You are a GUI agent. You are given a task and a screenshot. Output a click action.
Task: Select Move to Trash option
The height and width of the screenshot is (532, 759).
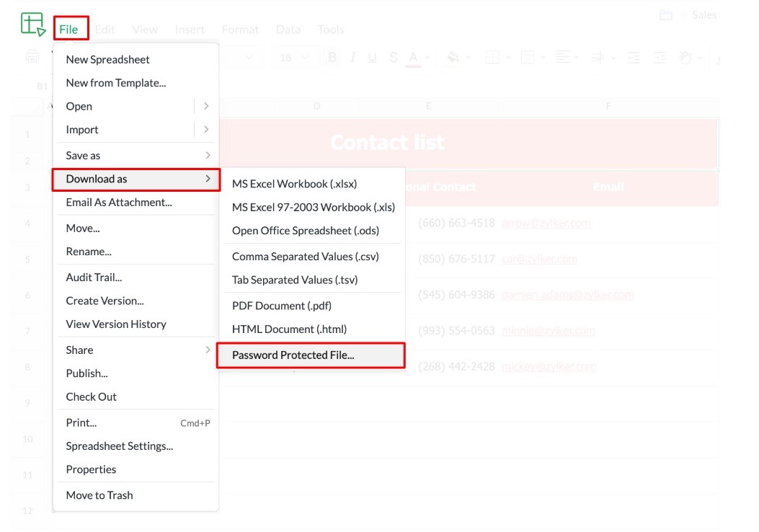point(136,495)
